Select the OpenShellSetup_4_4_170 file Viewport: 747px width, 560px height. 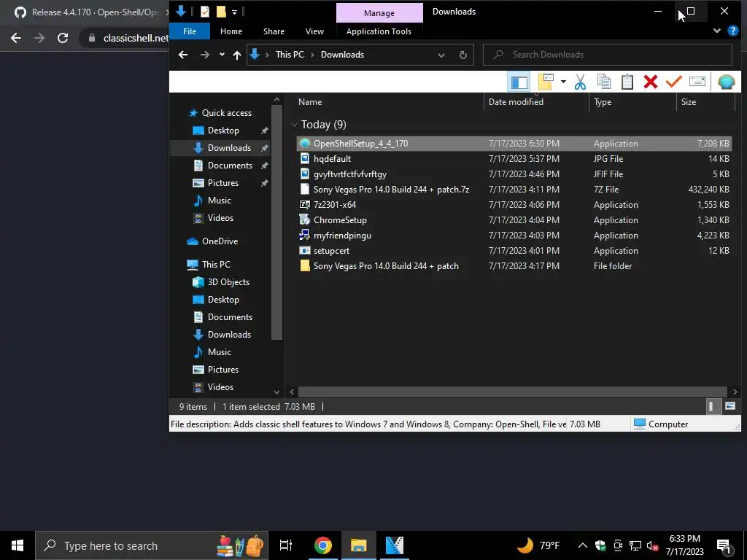[514, 144]
